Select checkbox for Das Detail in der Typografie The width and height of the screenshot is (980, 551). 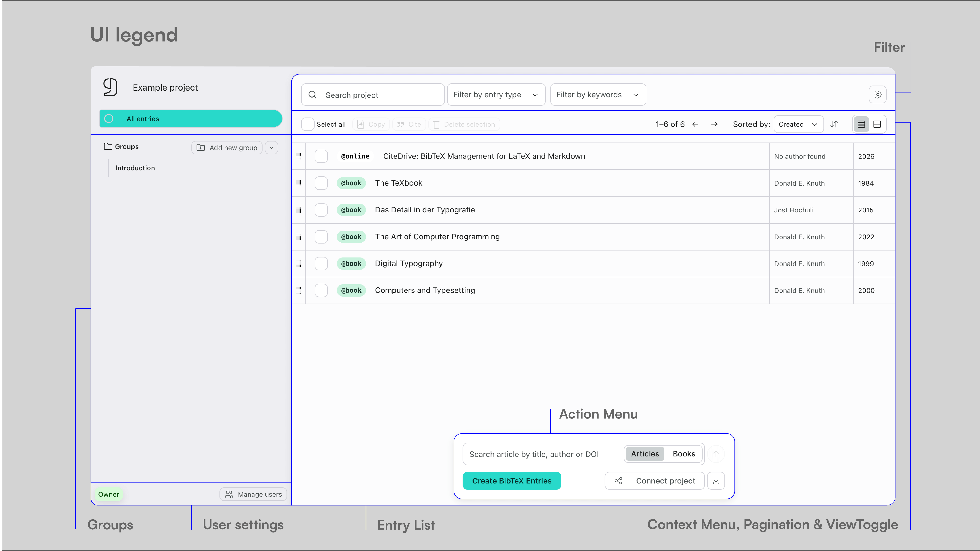(321, 210)
